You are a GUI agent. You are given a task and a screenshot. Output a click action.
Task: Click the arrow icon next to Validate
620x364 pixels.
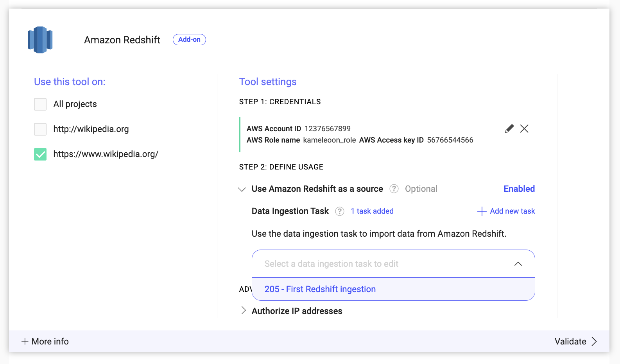point(594,341)
